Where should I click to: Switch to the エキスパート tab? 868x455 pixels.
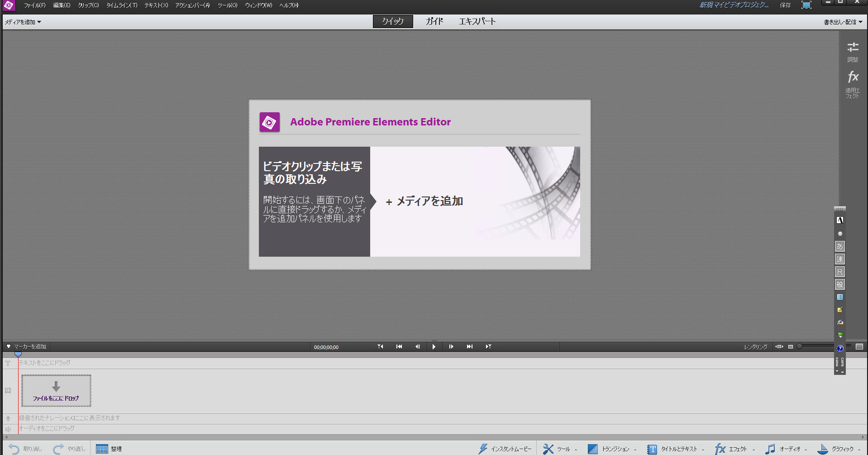pyautogui.click(x=477, y=21)
